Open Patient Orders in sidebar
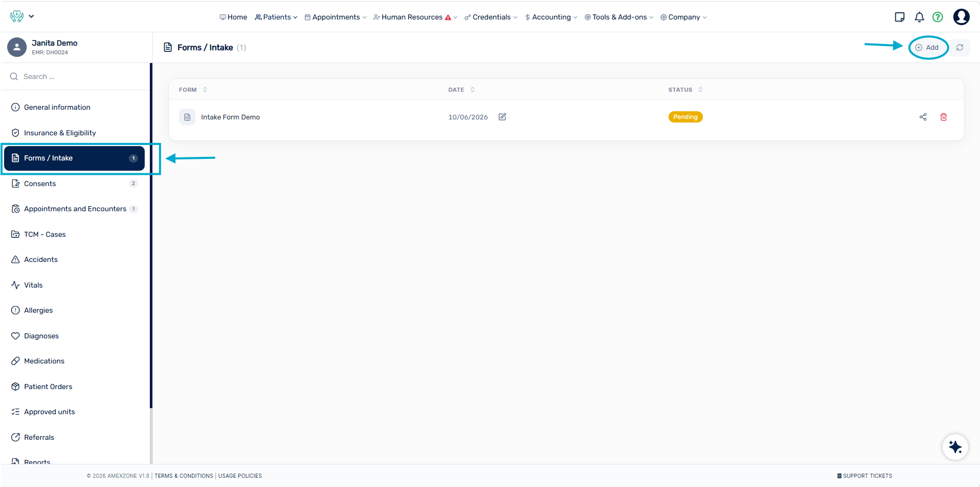Image resolution: width=980 pixels, height=487 pixels. (75, 387)
